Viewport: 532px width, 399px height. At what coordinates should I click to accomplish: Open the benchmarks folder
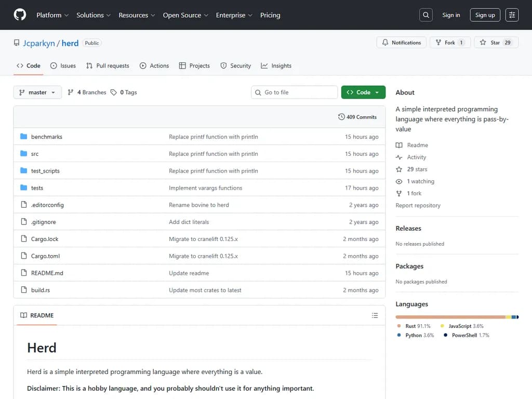pos(47,136)
